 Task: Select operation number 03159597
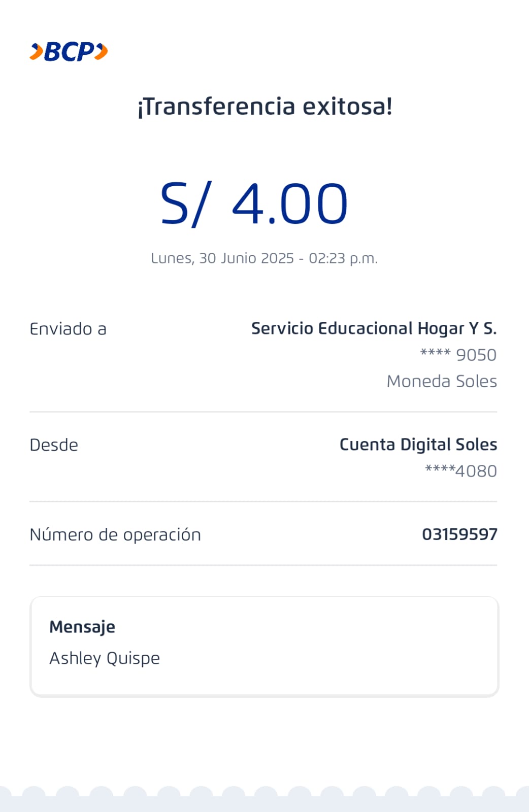(459, 534)
